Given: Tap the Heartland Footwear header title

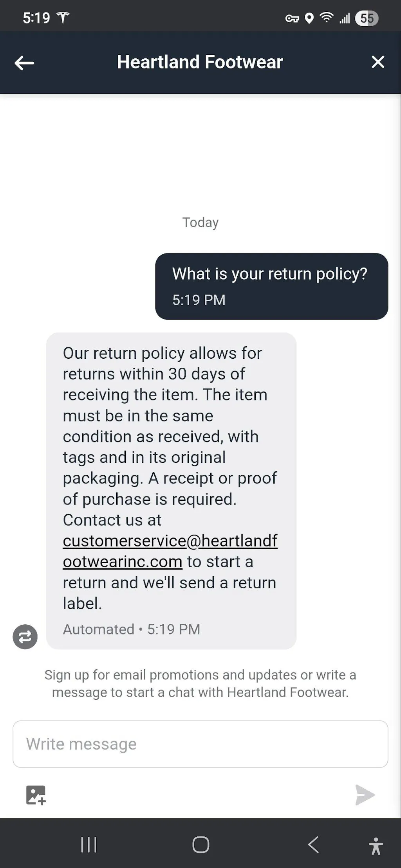Looking at the screenshot, I should [200, 62].
